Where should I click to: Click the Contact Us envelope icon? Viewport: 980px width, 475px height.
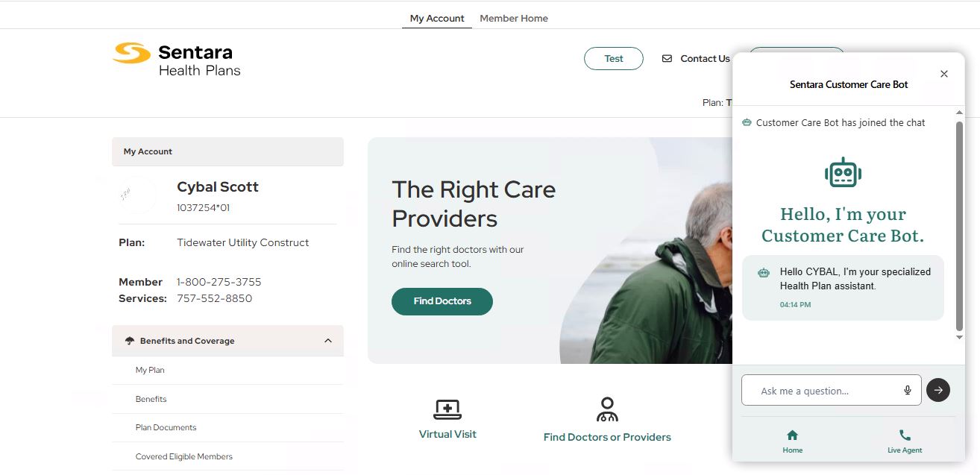click(x=667, y=59)
